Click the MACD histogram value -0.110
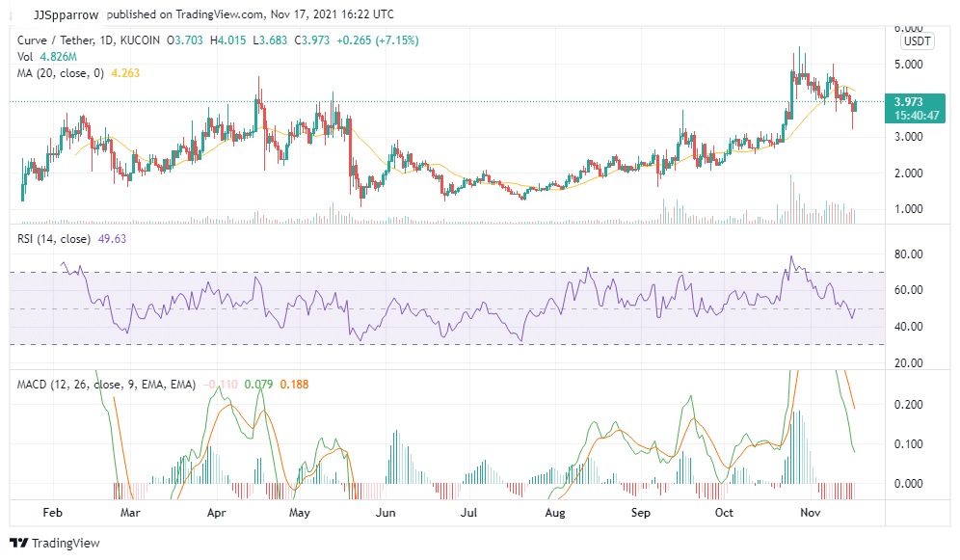This screenshot has width=960, height=560. (x=221, y=385)
